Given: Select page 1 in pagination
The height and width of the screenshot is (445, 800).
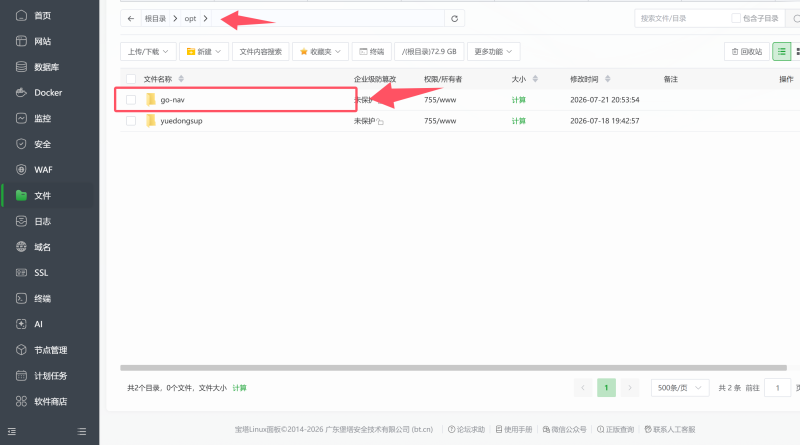Looking at the screenshot, I should pos(606,388).
